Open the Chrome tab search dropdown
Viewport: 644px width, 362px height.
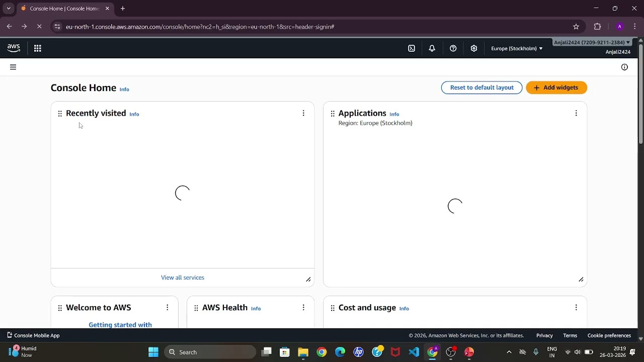[9, 9]
